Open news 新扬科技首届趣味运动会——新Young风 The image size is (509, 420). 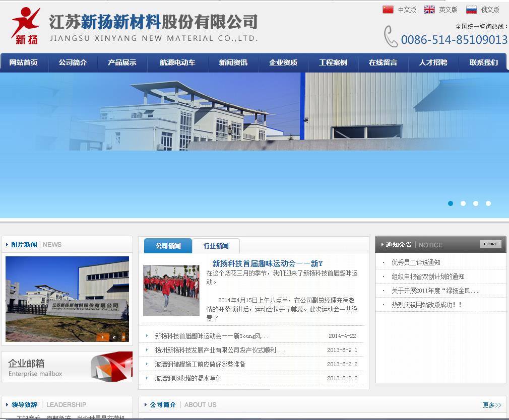point(212,336)
